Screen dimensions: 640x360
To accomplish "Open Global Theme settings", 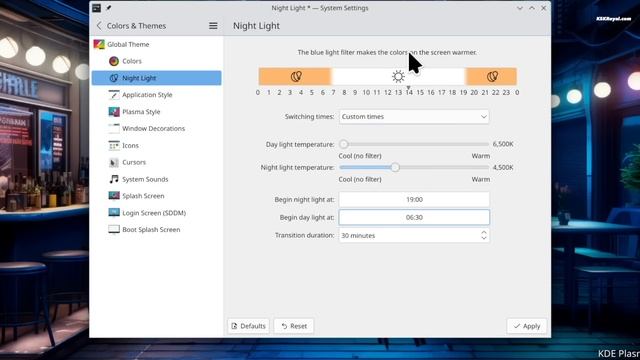I will coord(157,44).
